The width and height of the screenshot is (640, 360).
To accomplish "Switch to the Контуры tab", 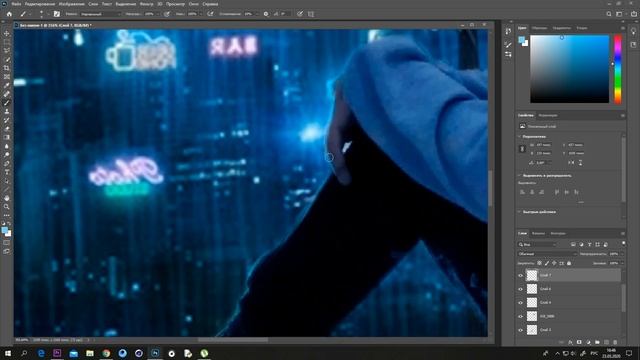I will (x=558, y=233).
